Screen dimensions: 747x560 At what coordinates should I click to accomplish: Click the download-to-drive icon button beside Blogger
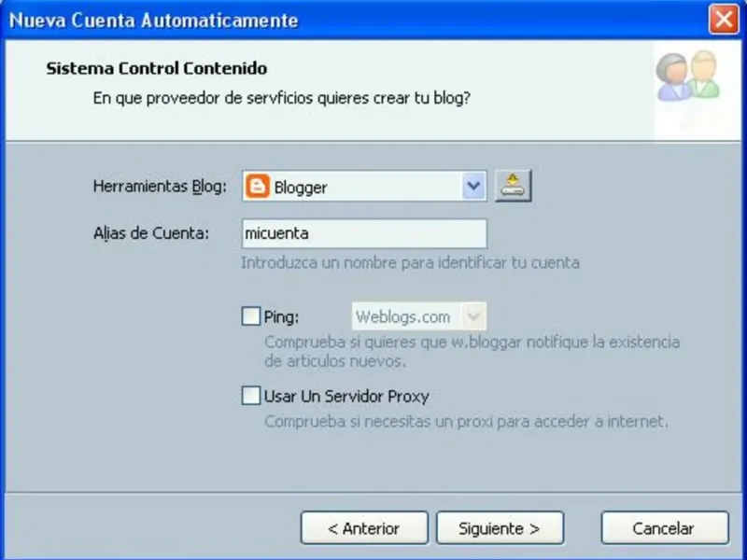(x=513, y=186)
